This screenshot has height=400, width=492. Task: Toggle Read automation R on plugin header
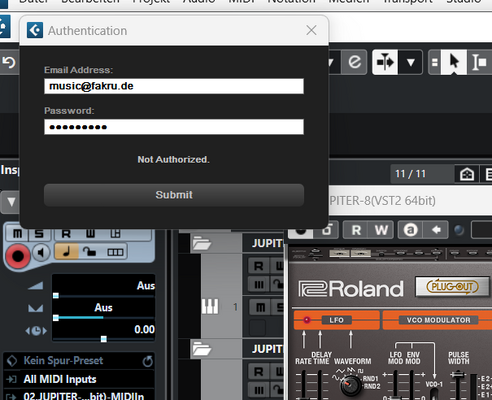[x=356, y=230]
